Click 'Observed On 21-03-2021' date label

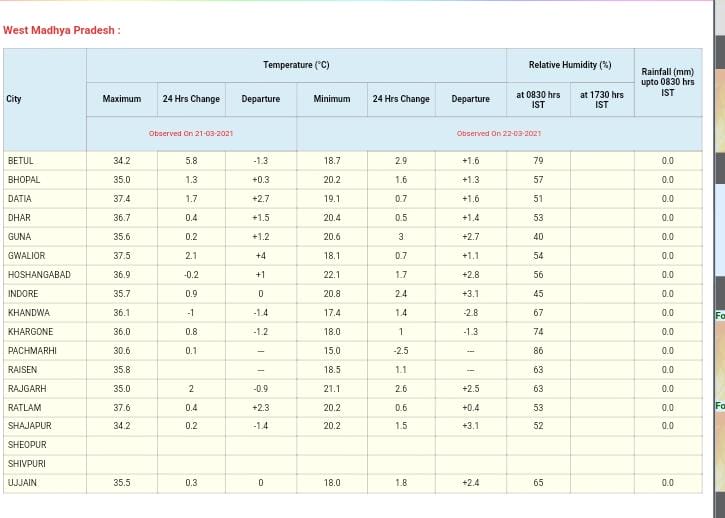(191, 133)
